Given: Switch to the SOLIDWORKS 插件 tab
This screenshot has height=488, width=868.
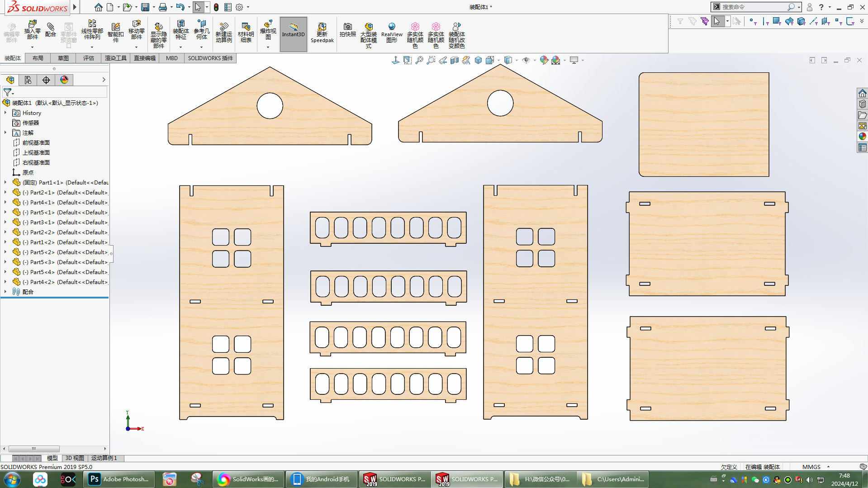Looking at the screenshot, I should pos(210,58).
